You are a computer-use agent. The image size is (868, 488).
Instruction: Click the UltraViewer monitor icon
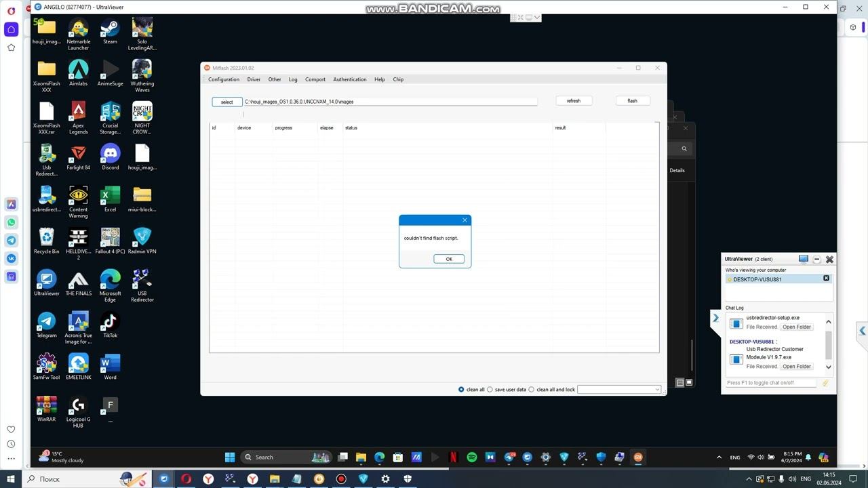[x=804, y=259]
